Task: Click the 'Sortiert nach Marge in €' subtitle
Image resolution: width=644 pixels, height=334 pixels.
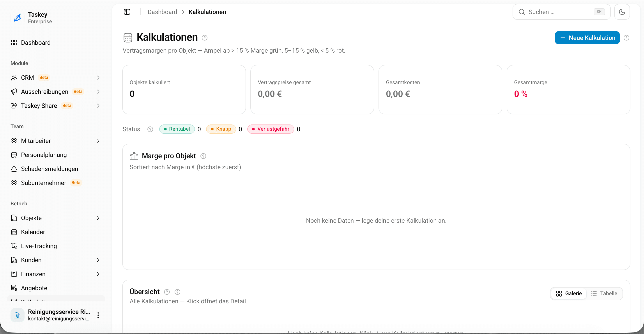Action: (x=186, y=167)
